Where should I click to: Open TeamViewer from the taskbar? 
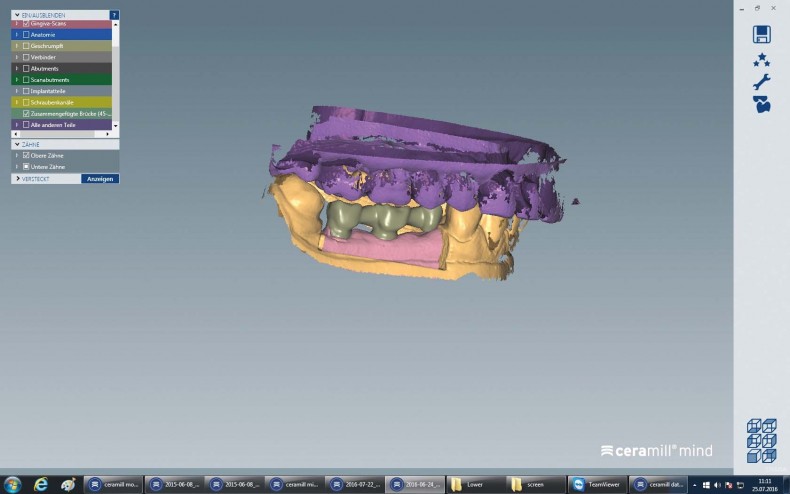click(x=597, y=484)
